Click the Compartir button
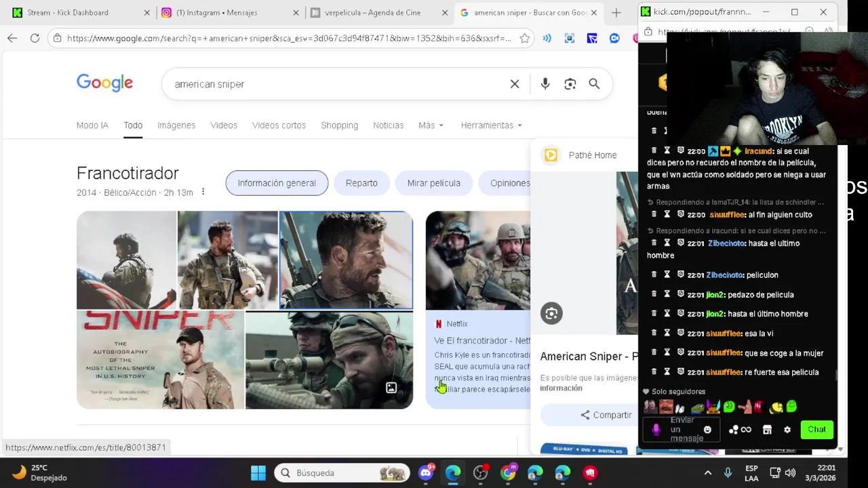 [x=606, y=415]
